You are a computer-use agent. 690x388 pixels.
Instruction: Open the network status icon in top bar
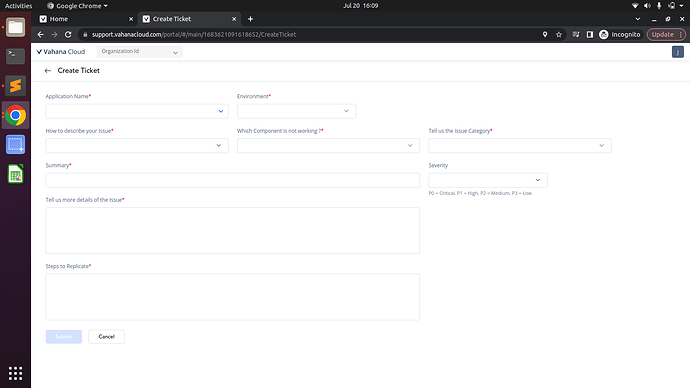(635, 6)
